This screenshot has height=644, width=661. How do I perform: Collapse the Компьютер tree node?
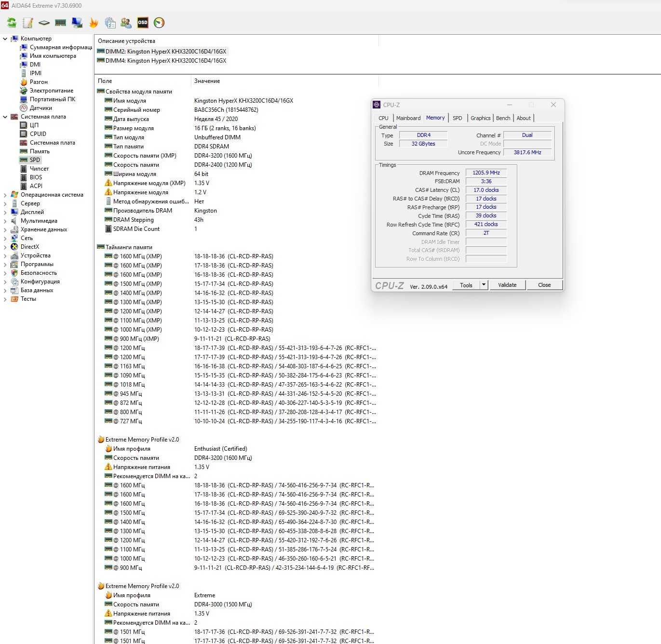click(x=5, y=39)
